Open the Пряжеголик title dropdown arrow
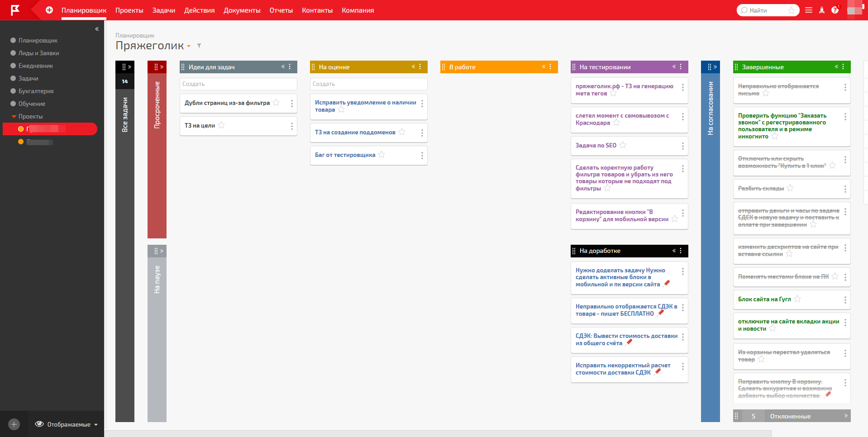This screenshot has width=868, height=437. (189, 46)
